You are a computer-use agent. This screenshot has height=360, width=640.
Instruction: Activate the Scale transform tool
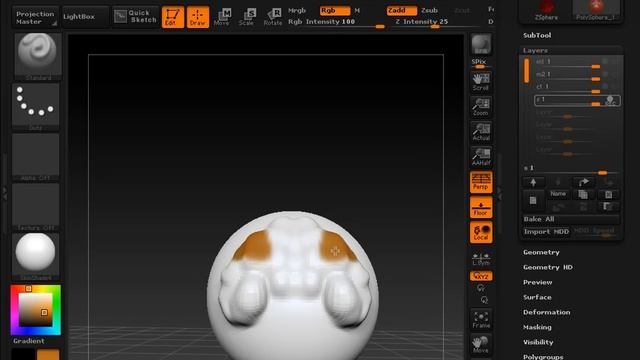tap(247, 17)
